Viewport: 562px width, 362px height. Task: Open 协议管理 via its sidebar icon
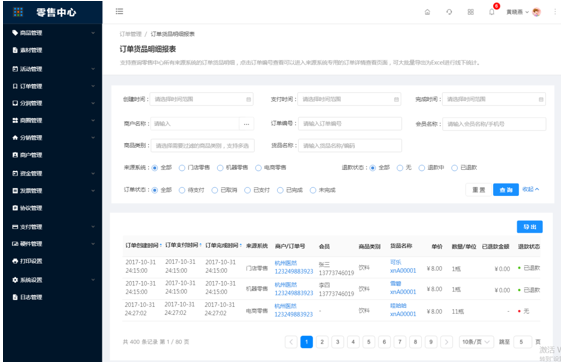point(15,208)
